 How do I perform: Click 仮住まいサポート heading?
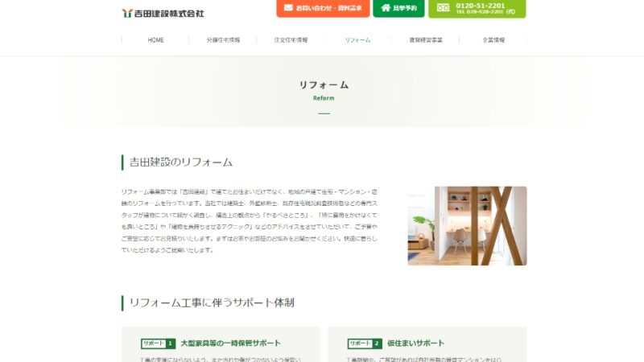pyautogui.click(x=415, y=343)
